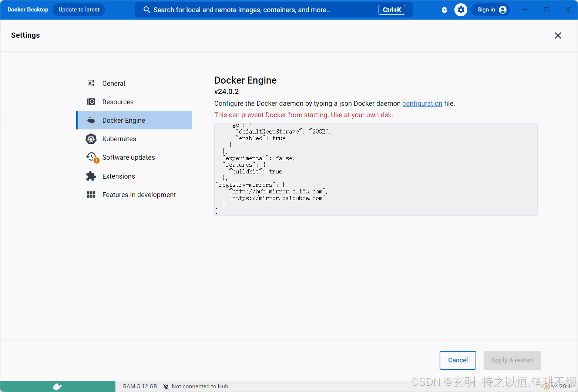The height and width of the screenshot is (392, 578).
Task: Click inside the search bar
Action: tap(259, 10)
